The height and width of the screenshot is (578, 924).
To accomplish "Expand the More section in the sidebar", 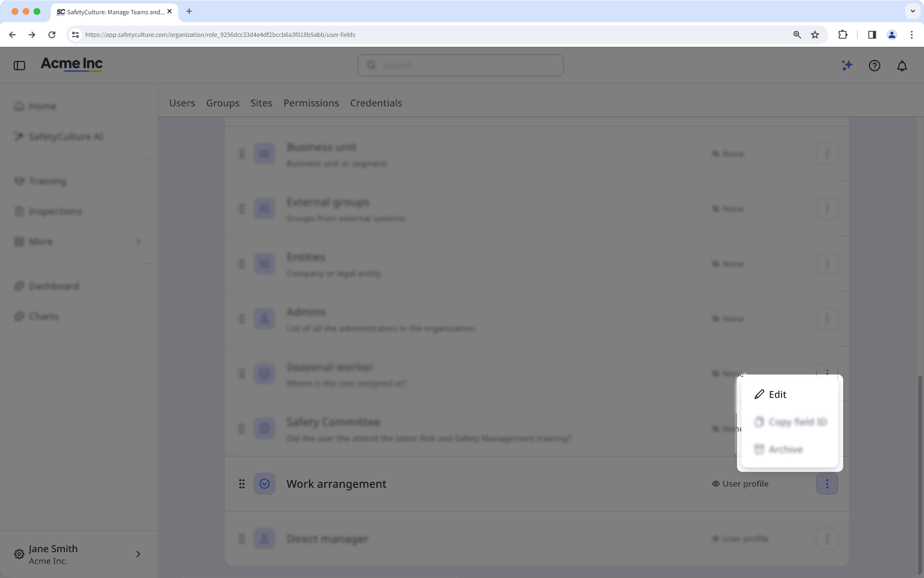I will pyautogui.click(x=138, y=241).
